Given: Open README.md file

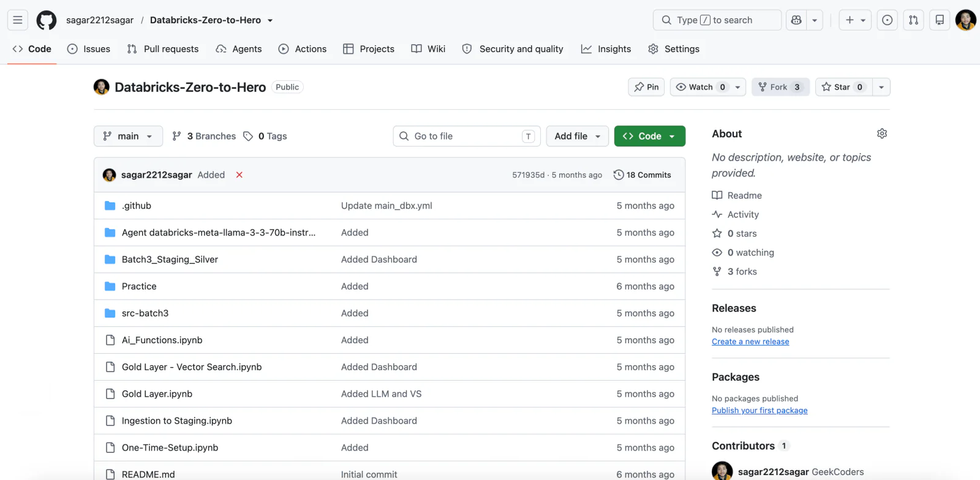Looking at the screenshot, I should point(148,474).
